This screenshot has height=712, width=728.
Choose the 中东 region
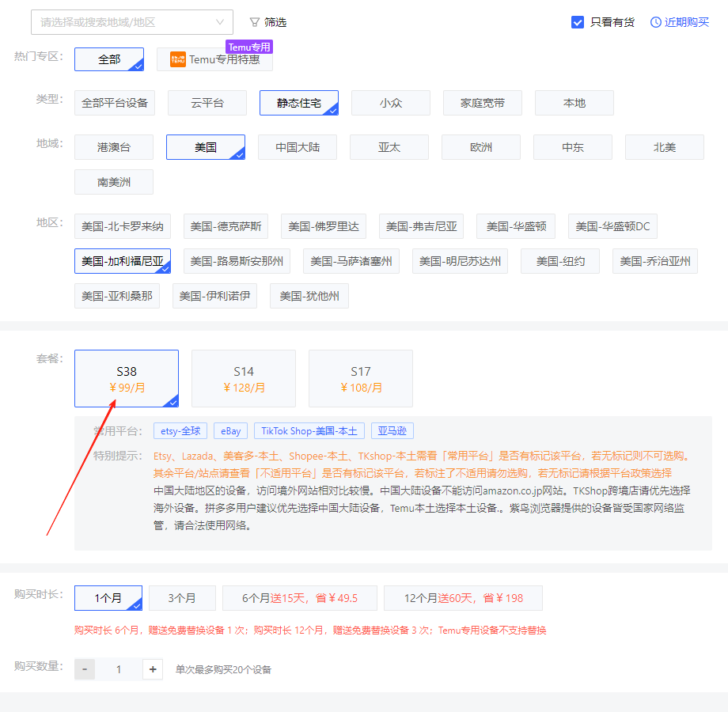(573, 147)
